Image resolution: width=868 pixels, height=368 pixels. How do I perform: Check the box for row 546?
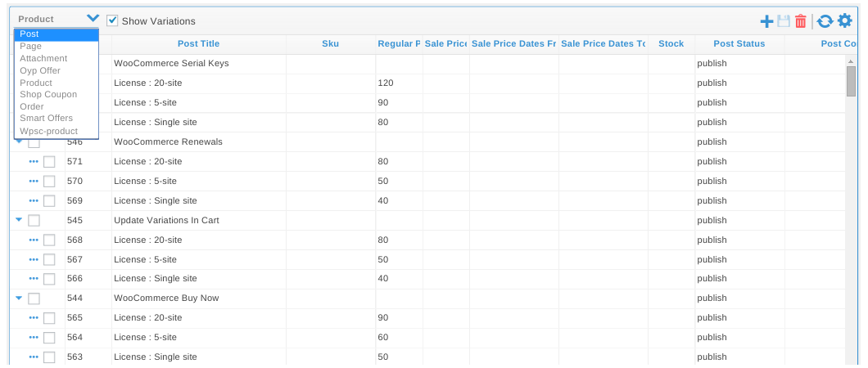coord(34,142)
